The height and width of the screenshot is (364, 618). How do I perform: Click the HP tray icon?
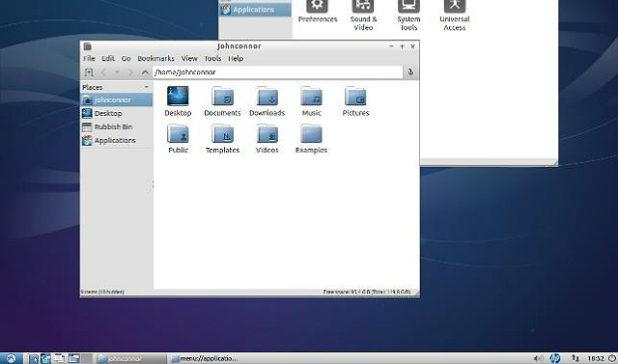[555, 358]
